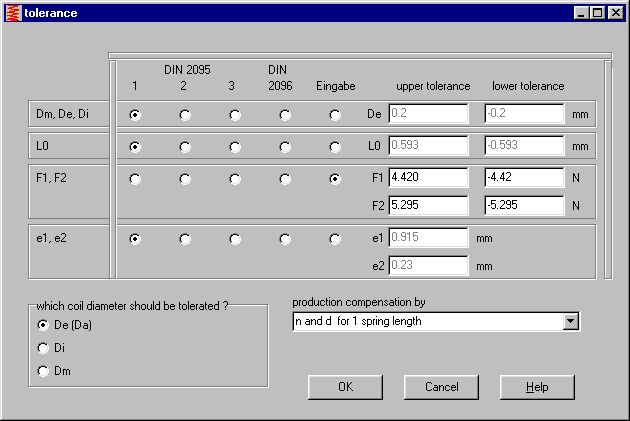Select Eingabe option for e1, e2 row
This screenshot has width=630, height=421.
point(335,240)
